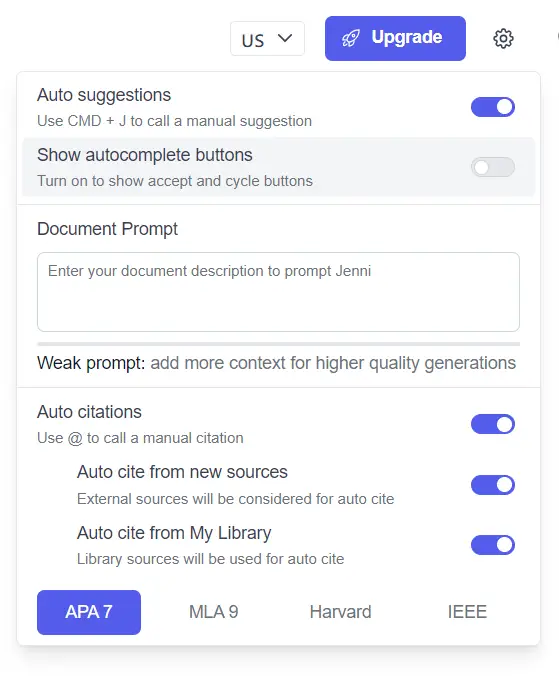Viewport: 559px width, 676px height.
Task: Click the Show autocomplete buttons label
Action: pos(145,155)
